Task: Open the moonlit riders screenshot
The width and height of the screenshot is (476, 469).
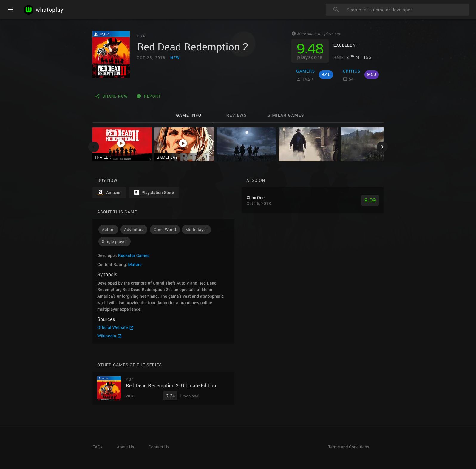Action: pyautogui.click(x=246, y=144)
